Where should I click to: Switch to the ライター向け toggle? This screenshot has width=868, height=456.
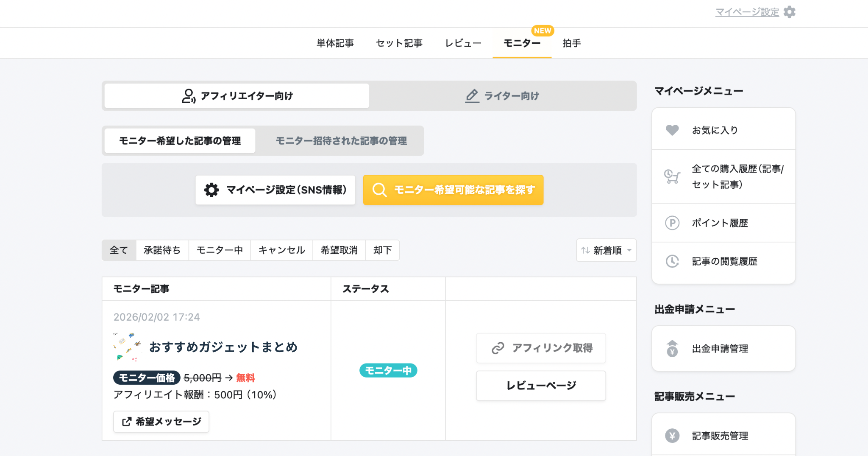point(502,96)
